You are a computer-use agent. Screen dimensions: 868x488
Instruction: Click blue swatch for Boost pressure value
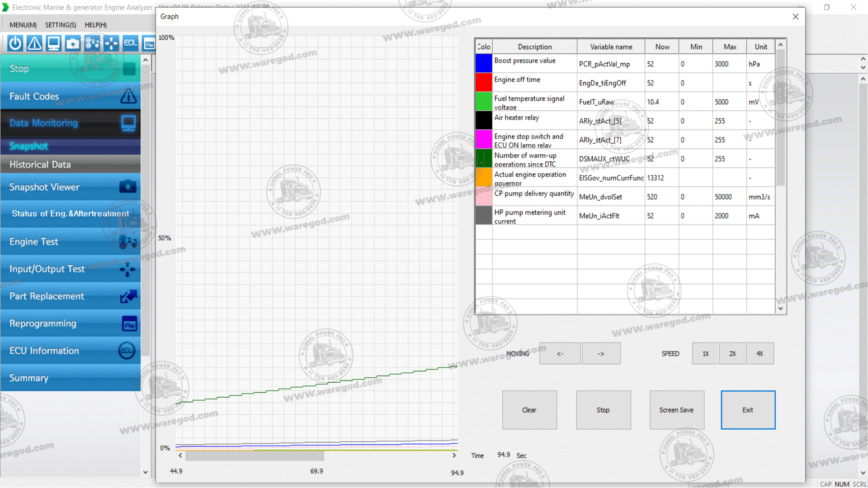pos(484,64)
